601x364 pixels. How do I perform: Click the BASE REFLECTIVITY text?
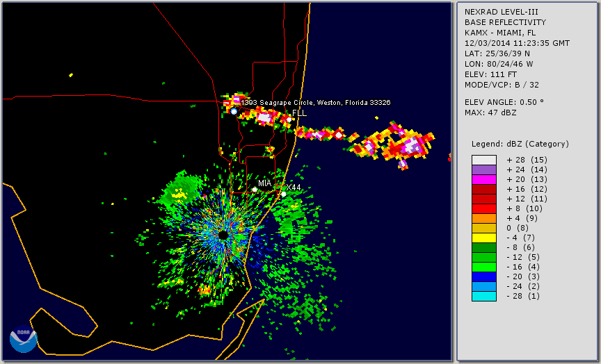click(x=505, y=22)
